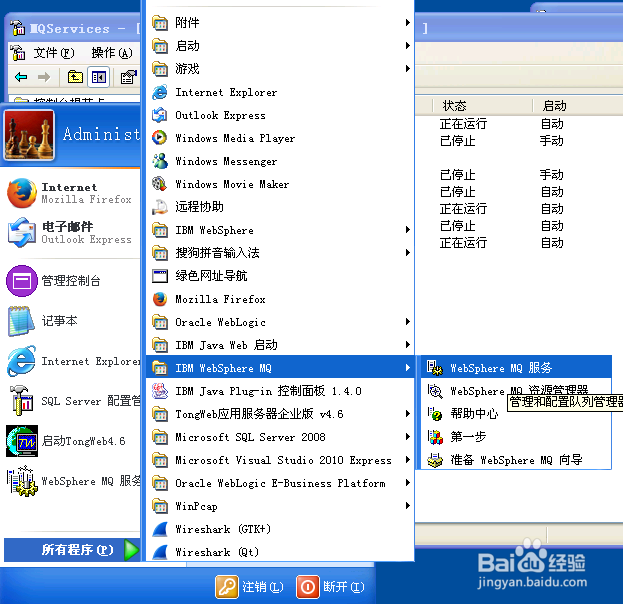Open WebSphere MQ 服务 in left start panel
623x604 pixels.
(x=73, y=481)
